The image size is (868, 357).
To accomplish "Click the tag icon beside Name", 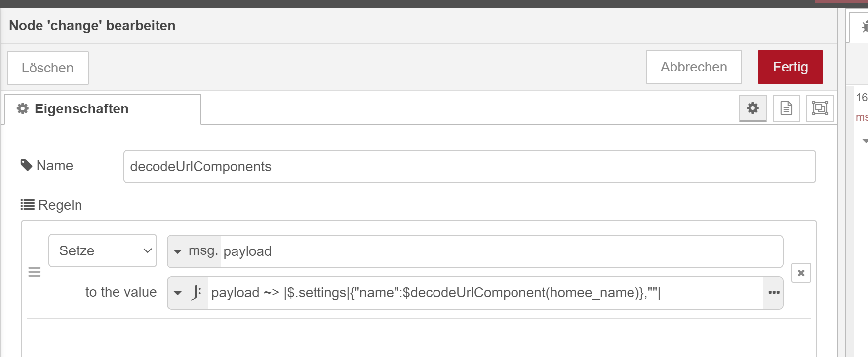I will click(26, 165).
